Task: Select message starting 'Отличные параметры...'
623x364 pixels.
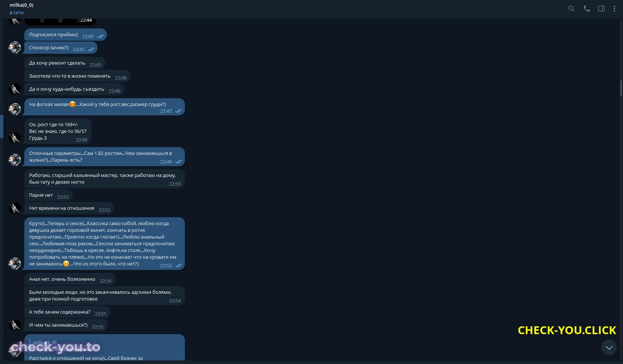Action: 105,157
